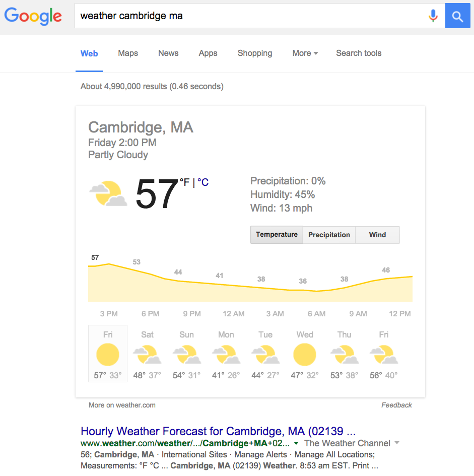Click the blue search magnifier button
The width and height of the screenshot is (474, 476).
coord(457,16)
